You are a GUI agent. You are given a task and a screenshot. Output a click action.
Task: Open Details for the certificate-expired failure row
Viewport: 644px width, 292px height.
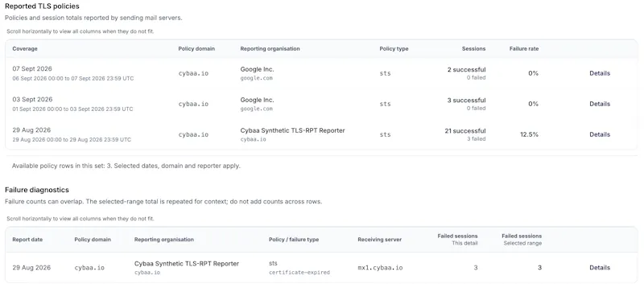tap(600, 267)
